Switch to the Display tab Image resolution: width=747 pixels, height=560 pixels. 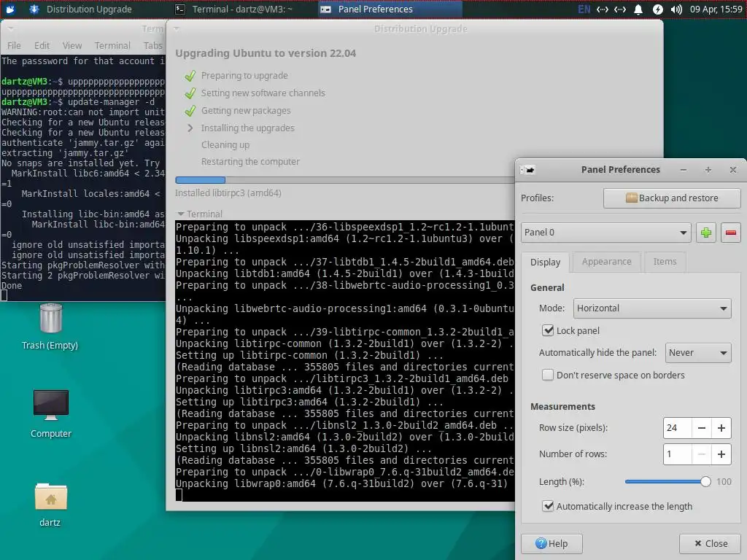[x=545, y=262]
